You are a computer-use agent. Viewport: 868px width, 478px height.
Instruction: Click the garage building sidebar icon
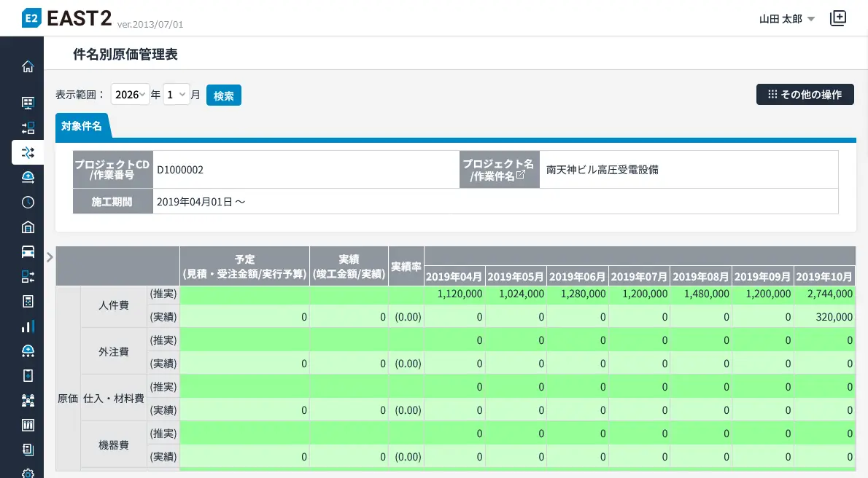pyautogui.click(x=28, y=227)
